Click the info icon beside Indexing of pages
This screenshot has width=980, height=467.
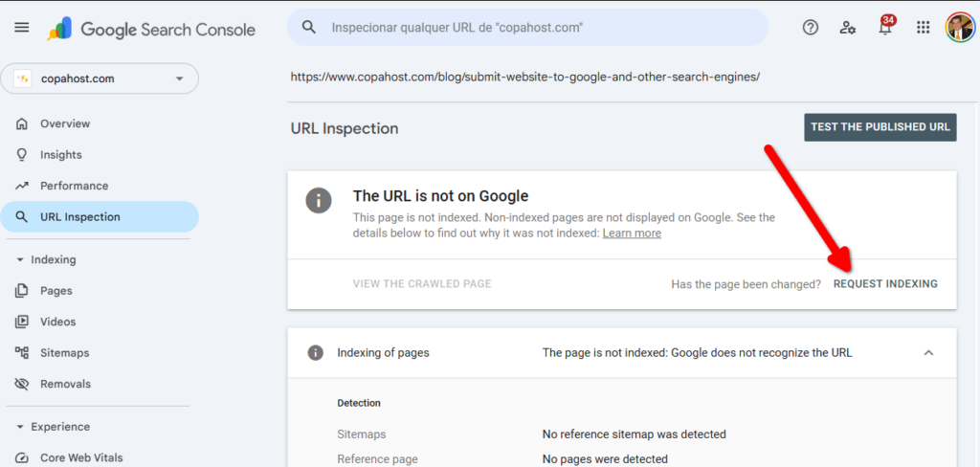pos(316,352)
